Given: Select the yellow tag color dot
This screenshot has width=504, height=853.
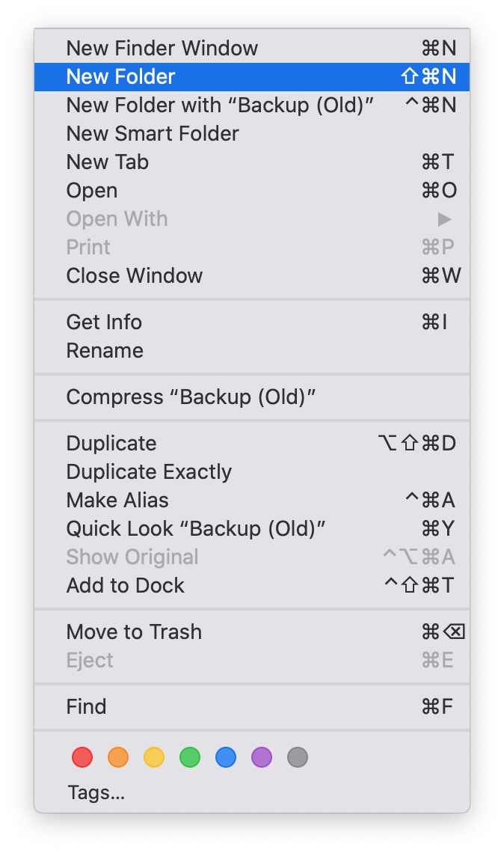Looking at the screenshot, I should [x=154, y=757].
